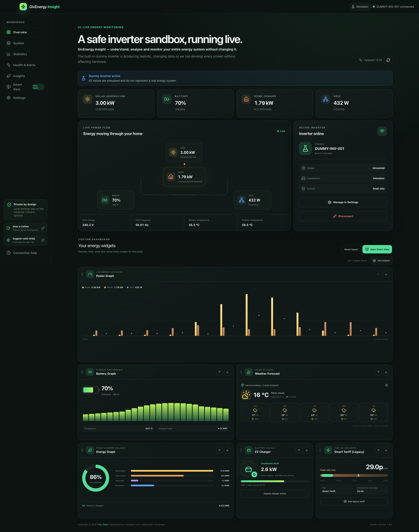Click the GivEnergy Insight lightning logo
This screenshot has height=532, width=419.
tap(23, 7)
